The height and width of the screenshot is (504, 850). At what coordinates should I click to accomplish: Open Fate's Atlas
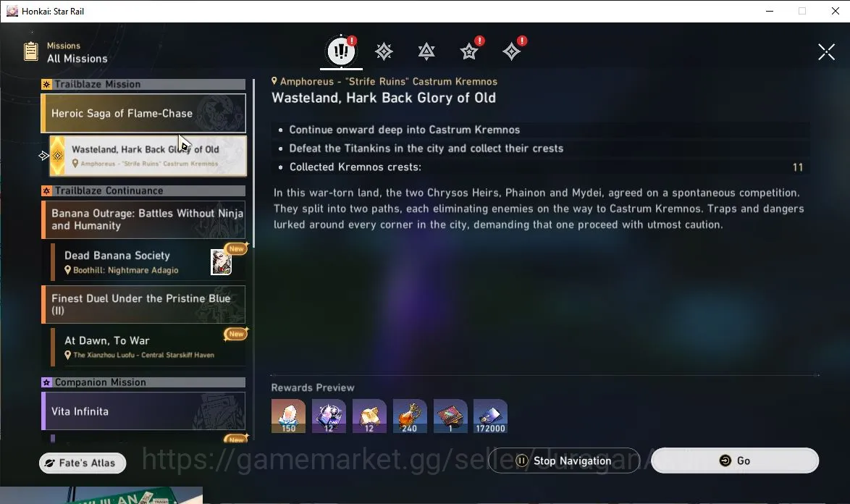click(x=83, y=463)
